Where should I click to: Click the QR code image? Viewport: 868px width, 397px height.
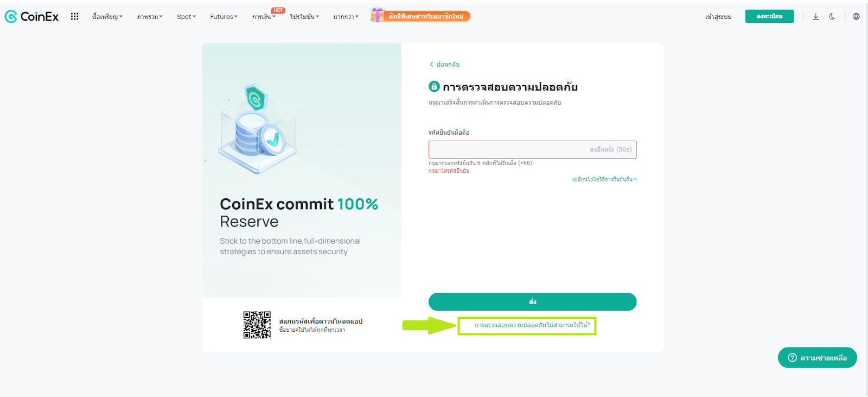(x=257, y=325)
